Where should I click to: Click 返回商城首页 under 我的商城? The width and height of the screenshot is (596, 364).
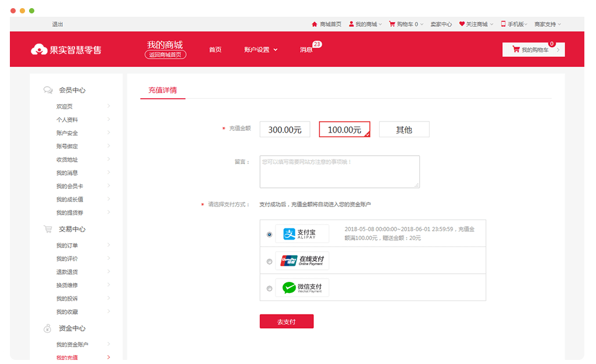coord(165,55)
